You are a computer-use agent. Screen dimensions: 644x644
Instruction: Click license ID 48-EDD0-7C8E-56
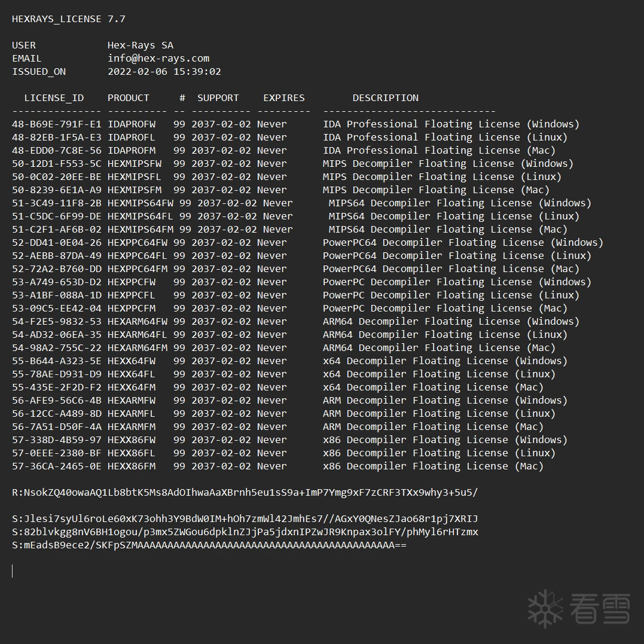pyautogui.click(x=57, y=150)
